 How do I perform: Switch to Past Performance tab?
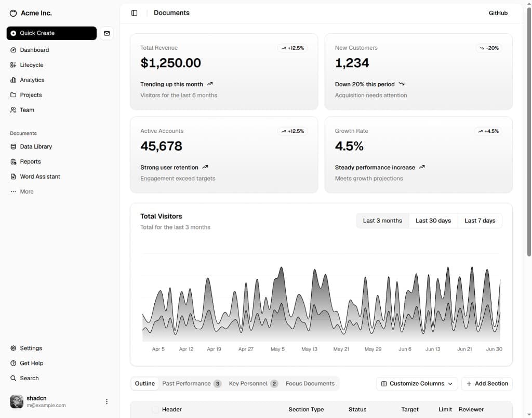point(192,384)
